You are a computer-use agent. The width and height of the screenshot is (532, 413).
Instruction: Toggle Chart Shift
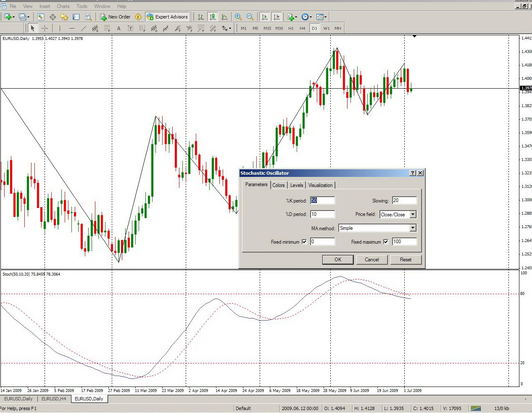pyautogui.click(x=276, y=17)
